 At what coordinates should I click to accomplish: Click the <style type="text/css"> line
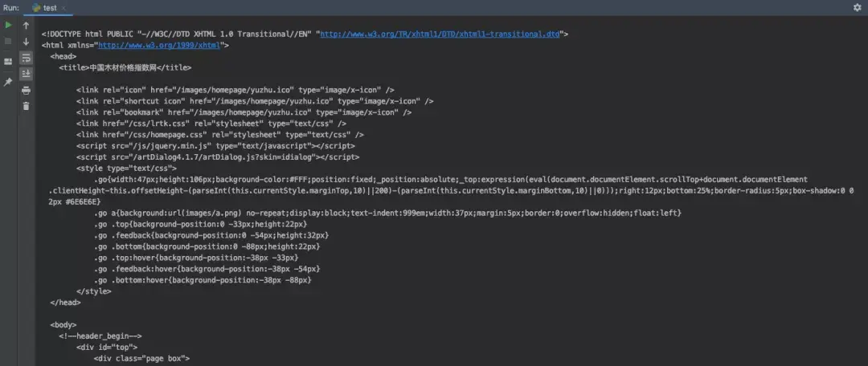click(127, 168)
